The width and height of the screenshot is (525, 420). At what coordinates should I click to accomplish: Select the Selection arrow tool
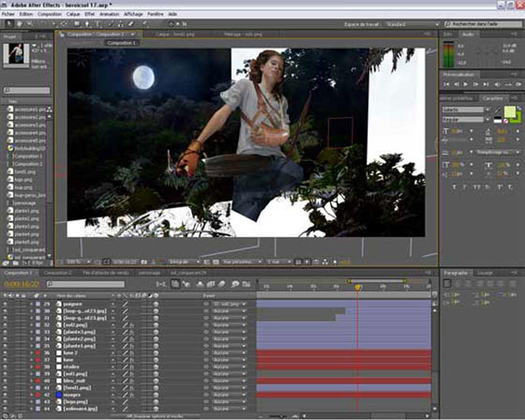(9, 24)
